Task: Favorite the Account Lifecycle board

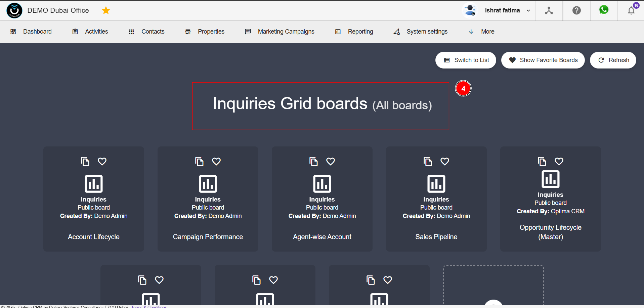Action: point(102,162)
